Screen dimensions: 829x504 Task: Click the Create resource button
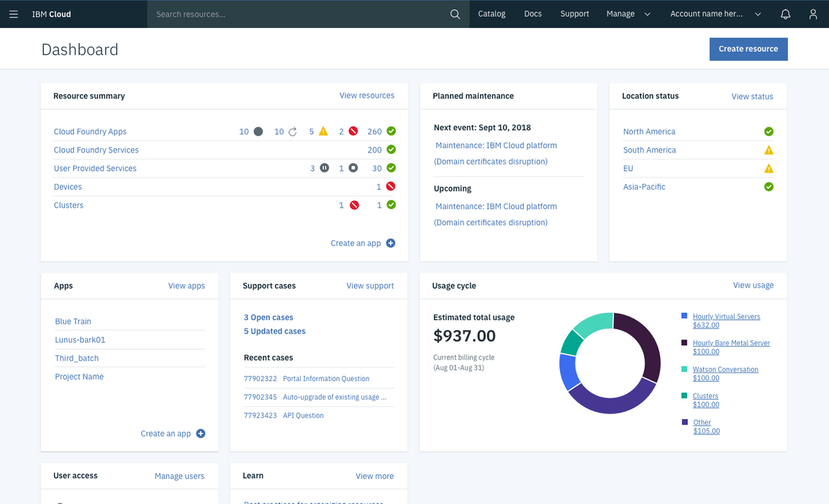pos(748,49)
